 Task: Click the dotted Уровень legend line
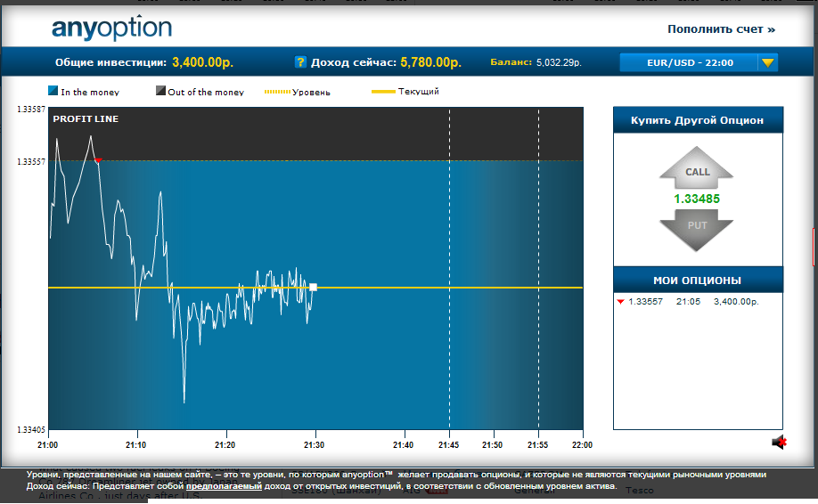277,92
